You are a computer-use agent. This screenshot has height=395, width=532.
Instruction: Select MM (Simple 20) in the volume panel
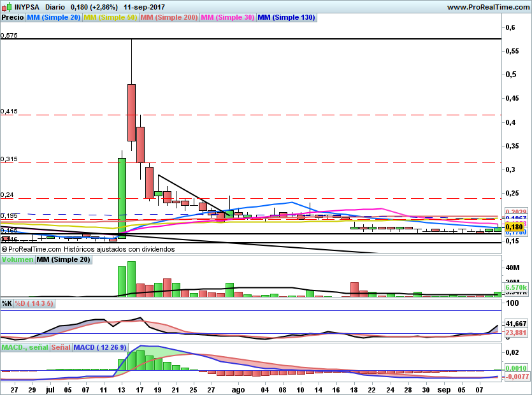[x=63, y=260]
